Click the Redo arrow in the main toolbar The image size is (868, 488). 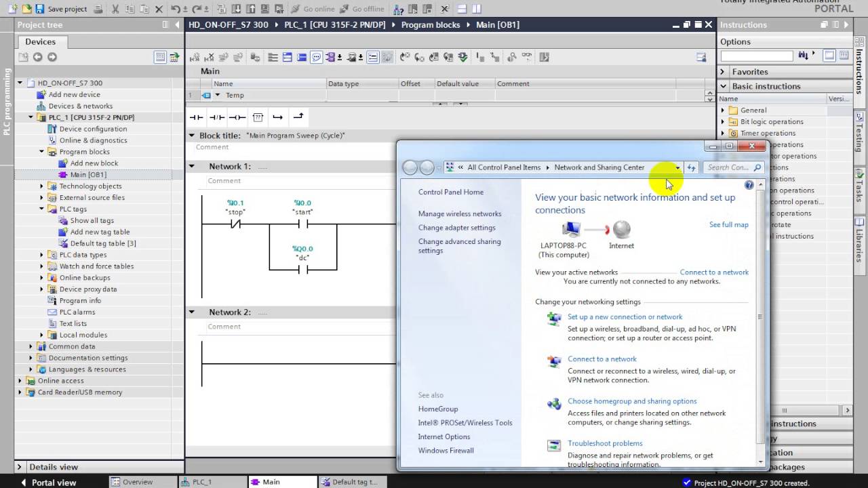pyautogui.click(x=197, y=9)
